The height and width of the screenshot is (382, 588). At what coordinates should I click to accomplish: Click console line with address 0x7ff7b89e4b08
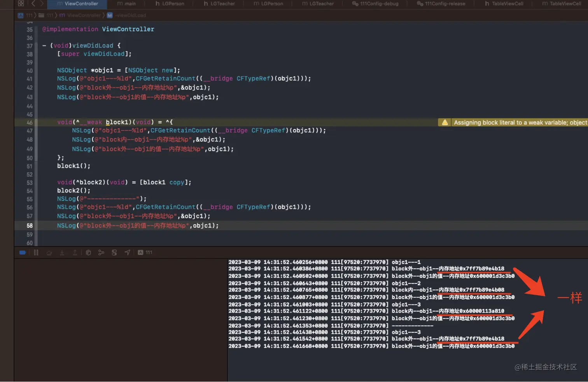point(366,290)
